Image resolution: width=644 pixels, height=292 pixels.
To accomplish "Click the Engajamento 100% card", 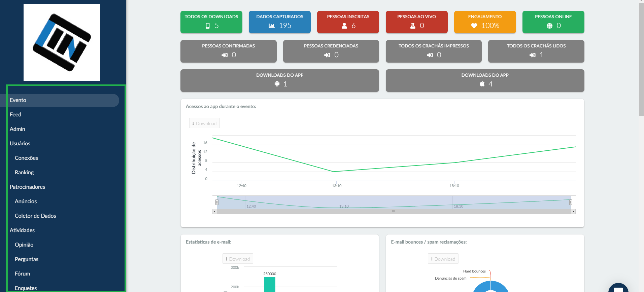I will (485, 22).
